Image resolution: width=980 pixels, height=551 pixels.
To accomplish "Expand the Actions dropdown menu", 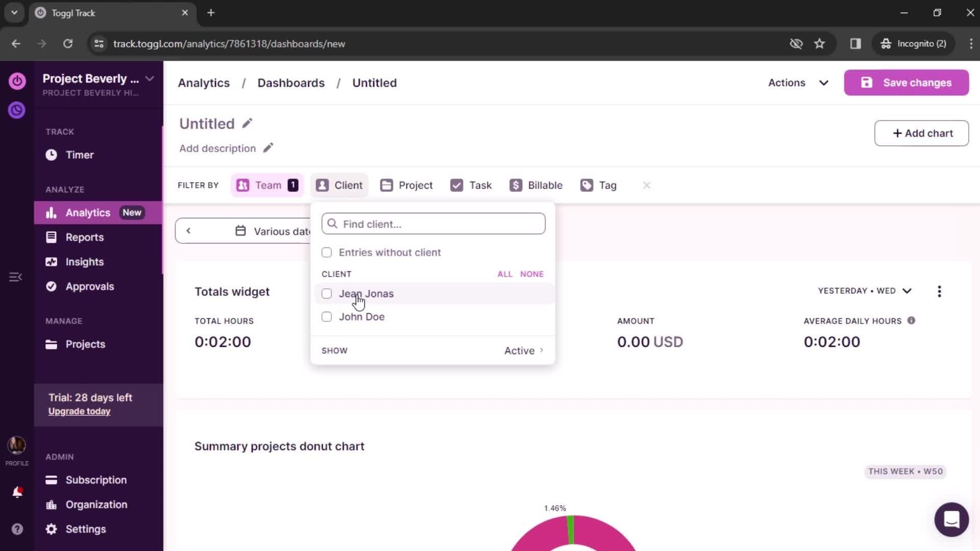I will point(796,82).
